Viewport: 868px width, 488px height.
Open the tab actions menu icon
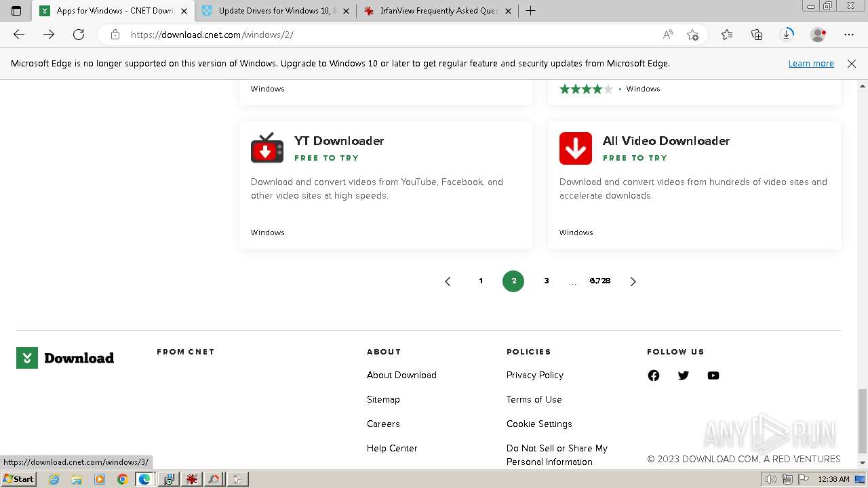(x=16, y=11)
